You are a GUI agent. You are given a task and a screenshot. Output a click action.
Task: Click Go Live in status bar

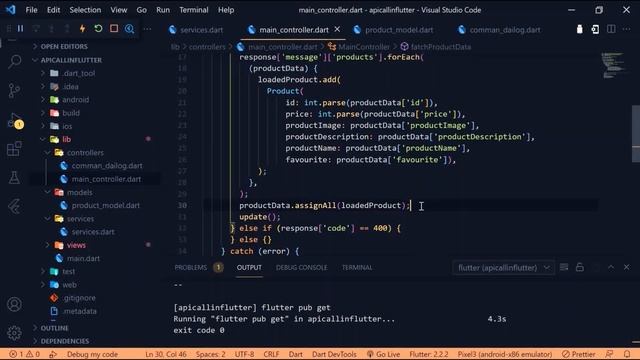(383, 354)
